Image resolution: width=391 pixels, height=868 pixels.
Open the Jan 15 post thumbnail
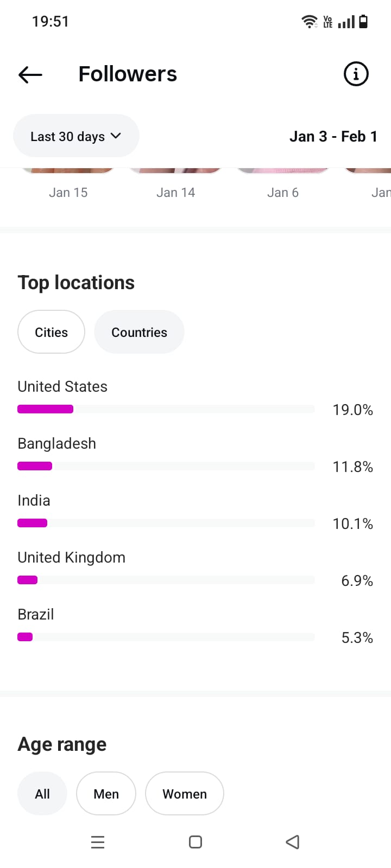click(x=68, y=171)
